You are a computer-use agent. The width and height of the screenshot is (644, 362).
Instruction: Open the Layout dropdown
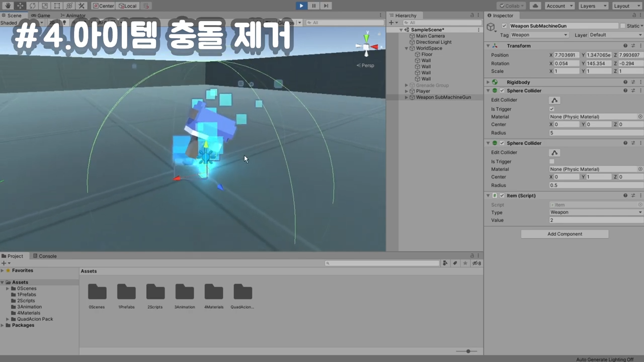click(x=626, y=6)
